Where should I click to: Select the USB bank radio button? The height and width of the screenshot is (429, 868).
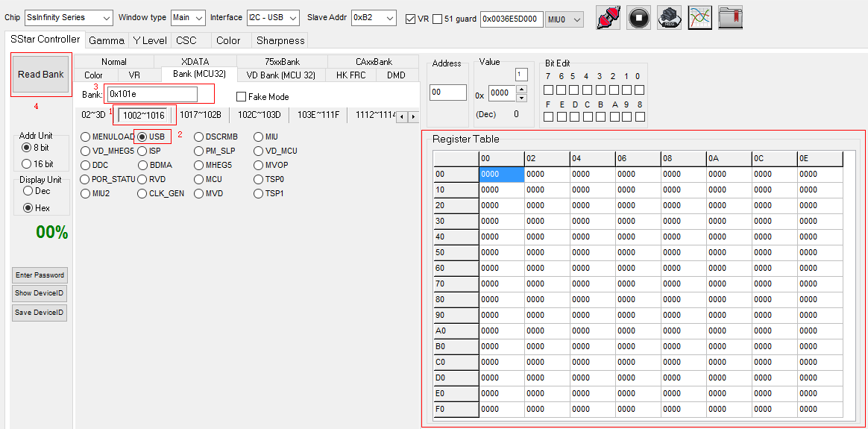click(142, 137)
